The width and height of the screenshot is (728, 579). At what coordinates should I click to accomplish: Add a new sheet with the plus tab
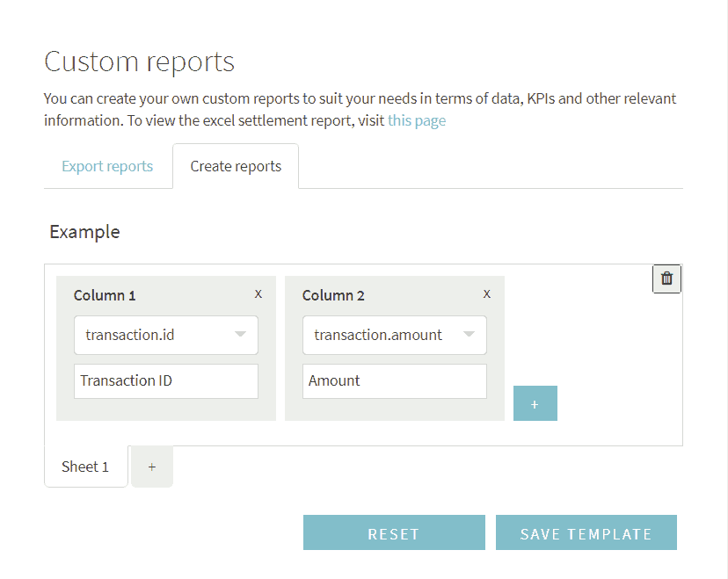pyautogui.click(x=152, y=467)
